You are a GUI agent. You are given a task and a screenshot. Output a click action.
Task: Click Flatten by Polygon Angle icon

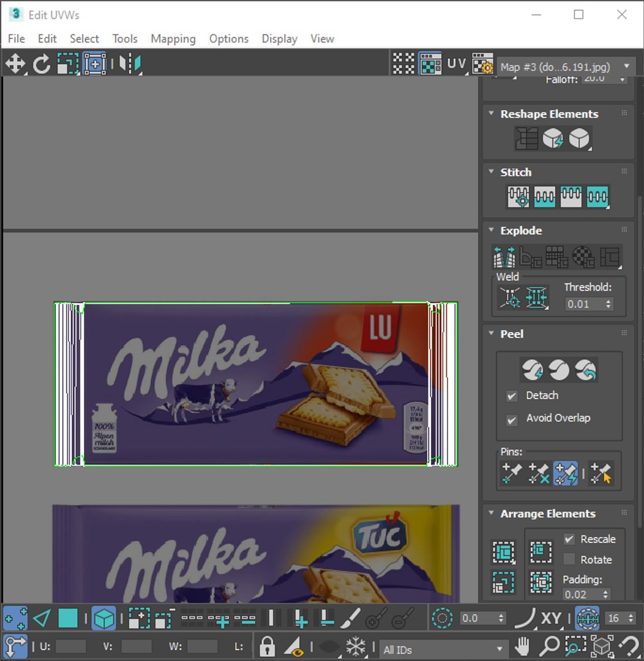[x=531, y=257]
